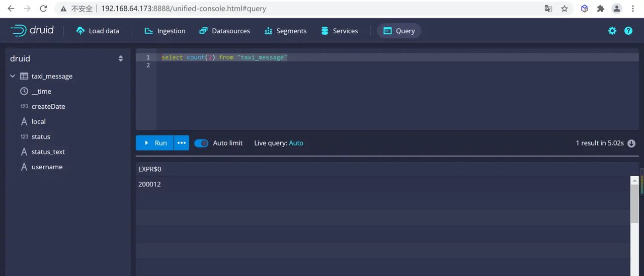644x276 pixels.
Task: Click the string icon beside local
Action: (x=24, y=121)
